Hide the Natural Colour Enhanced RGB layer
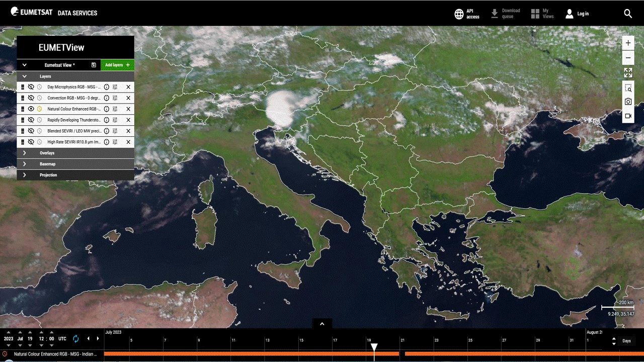This screenshot has width=644, height=362. click(x=31, y=109)
